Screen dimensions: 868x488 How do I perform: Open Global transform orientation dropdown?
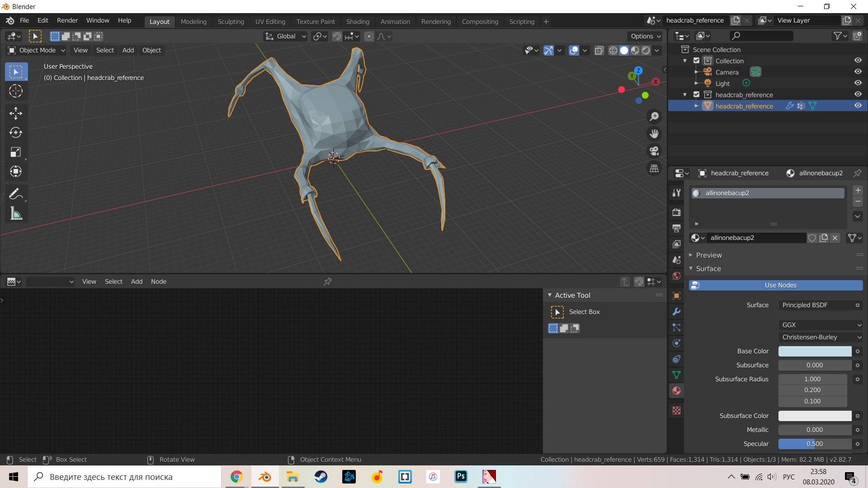(286, 36)
